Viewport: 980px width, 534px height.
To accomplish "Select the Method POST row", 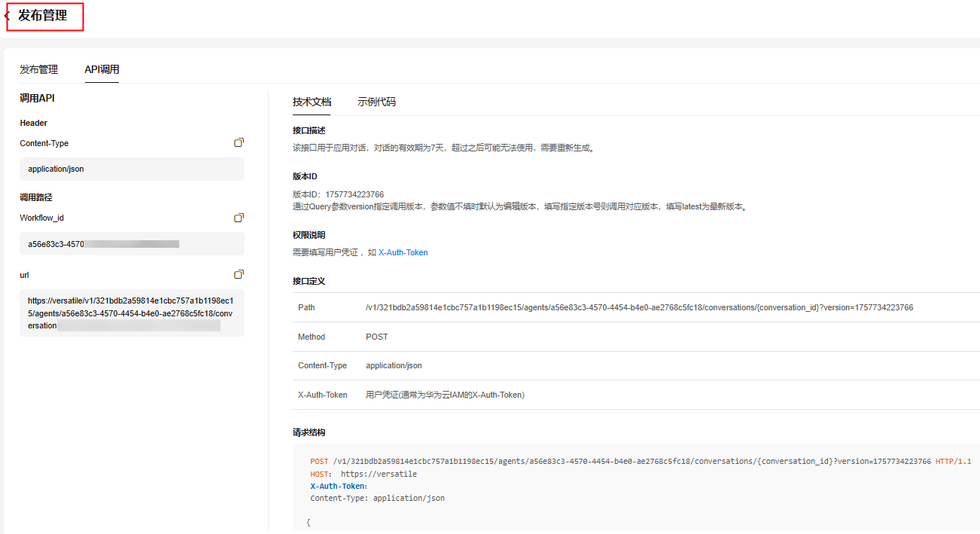I will pyautogui.click(x=376, y=337).
